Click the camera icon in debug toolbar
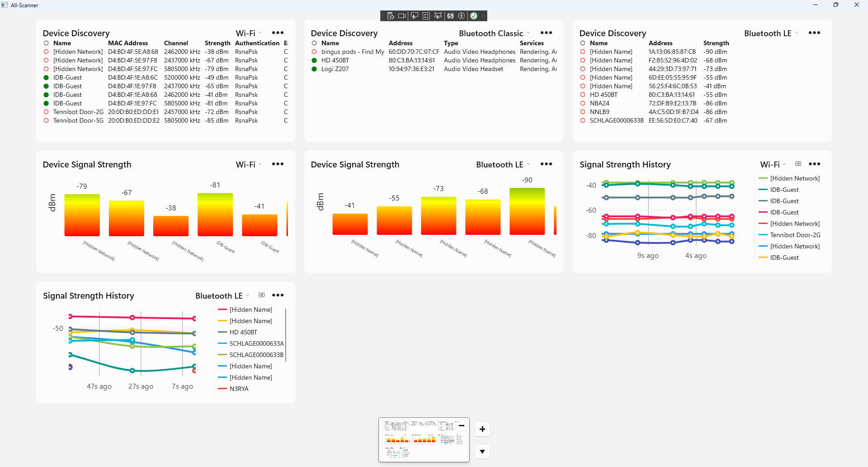Image resolution: width=868 pixels, height=467 pixels. click(402, 16)
